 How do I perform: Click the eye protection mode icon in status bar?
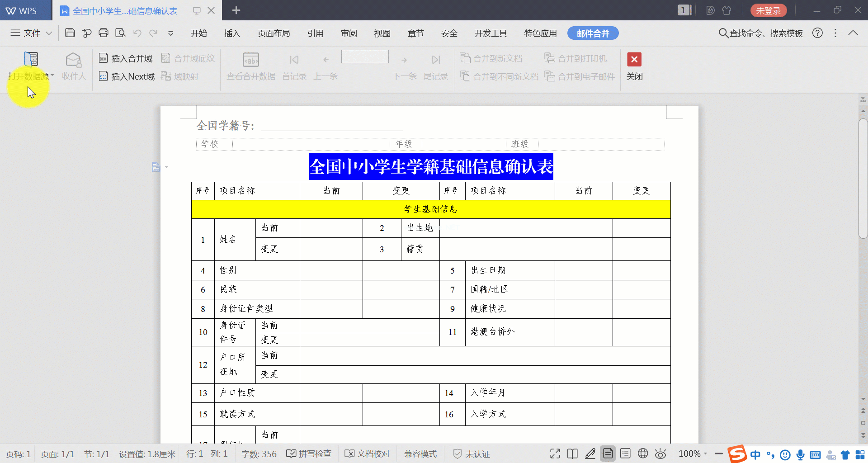click(x=660, y=454)
